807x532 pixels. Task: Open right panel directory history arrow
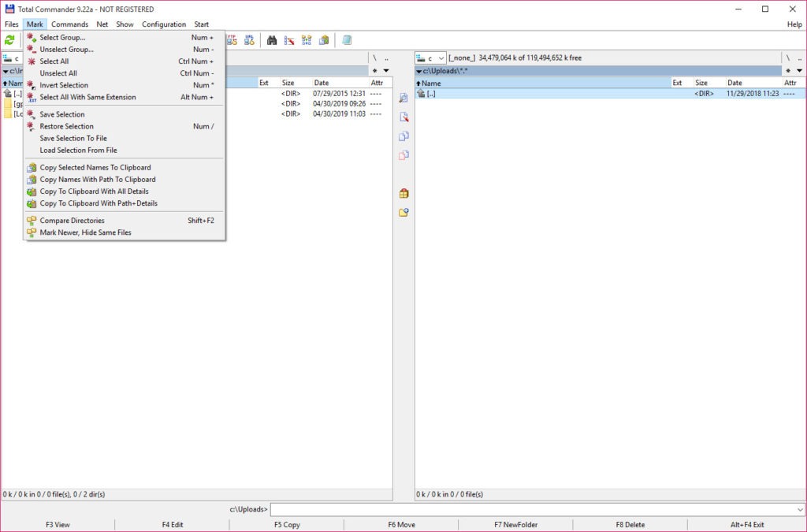tap(799, 70)
